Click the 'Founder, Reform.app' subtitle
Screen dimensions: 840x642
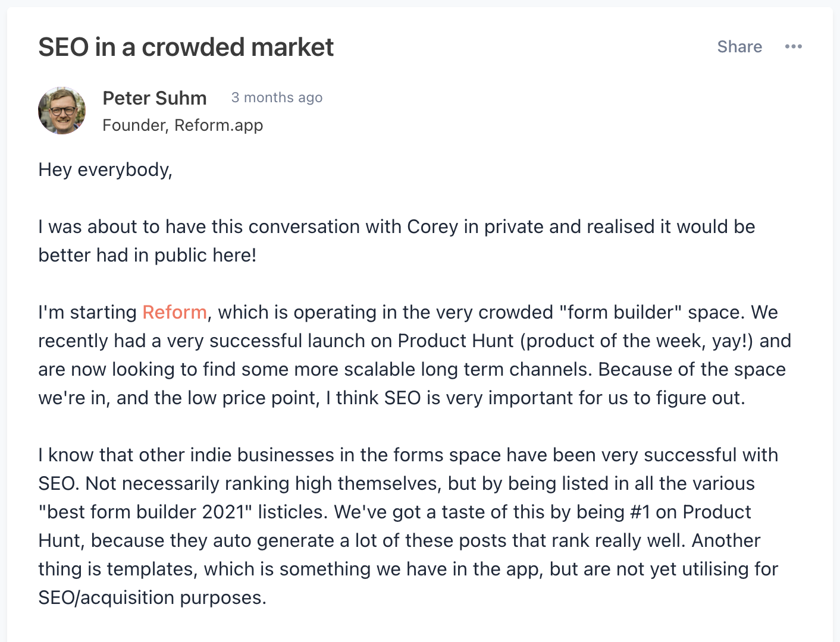[183, 125]
